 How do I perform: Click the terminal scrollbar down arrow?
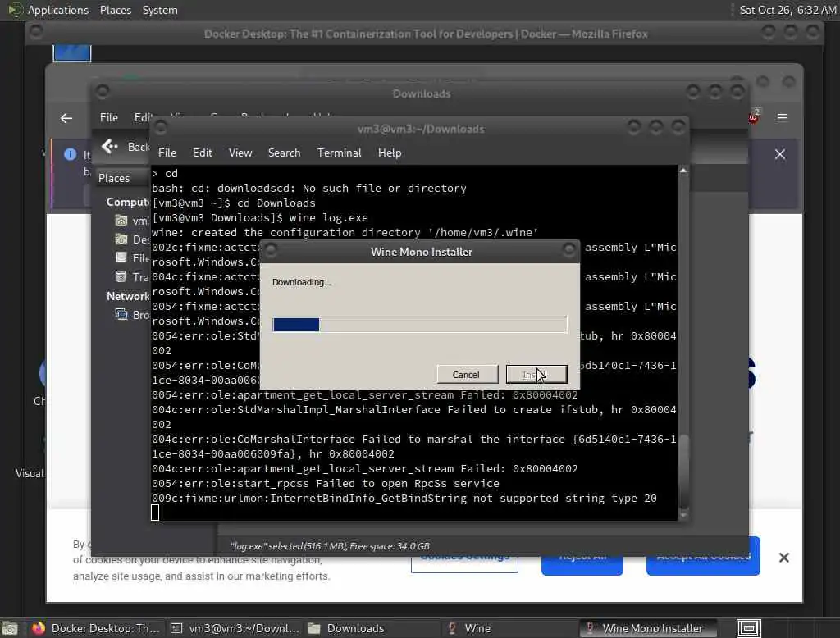pos(683,515)
